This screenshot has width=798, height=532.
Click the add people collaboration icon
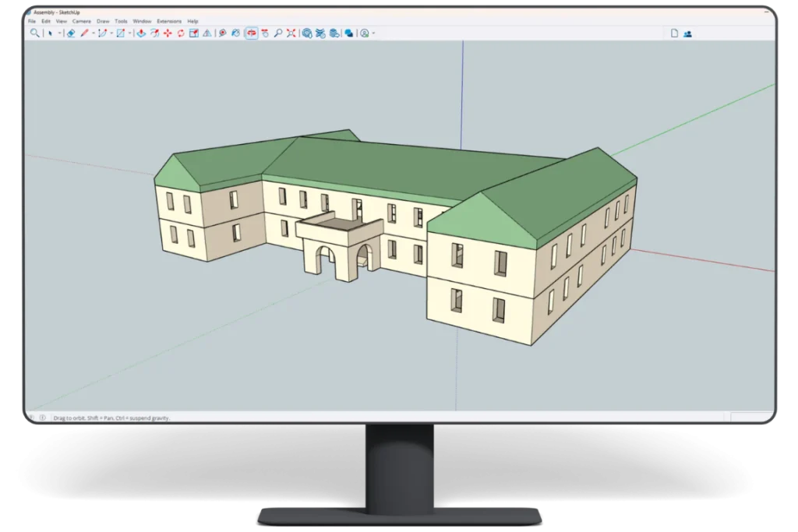[x=687, y=34]
